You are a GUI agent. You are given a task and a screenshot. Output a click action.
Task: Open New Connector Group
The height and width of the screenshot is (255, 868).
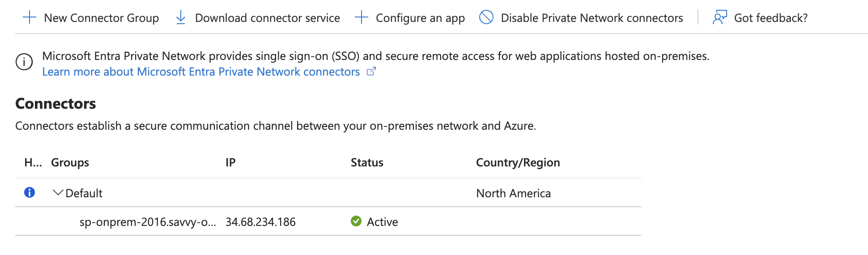[101, 18]
